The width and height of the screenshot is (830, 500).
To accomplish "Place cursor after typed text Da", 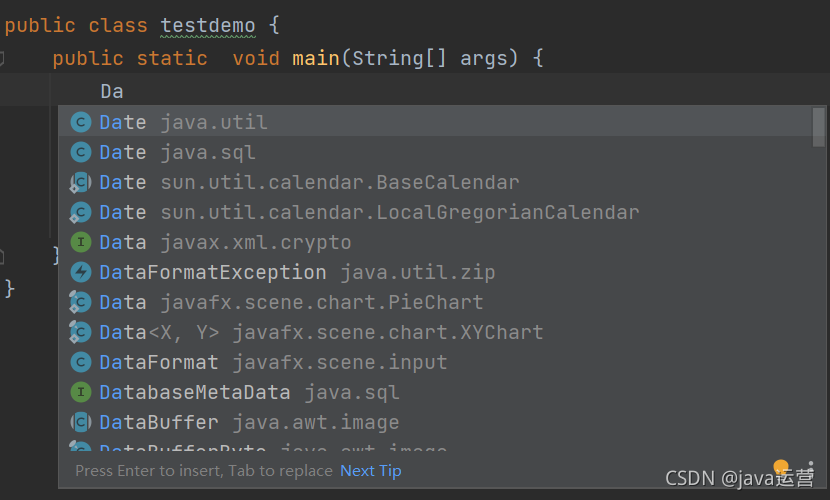I will (124, 91).
